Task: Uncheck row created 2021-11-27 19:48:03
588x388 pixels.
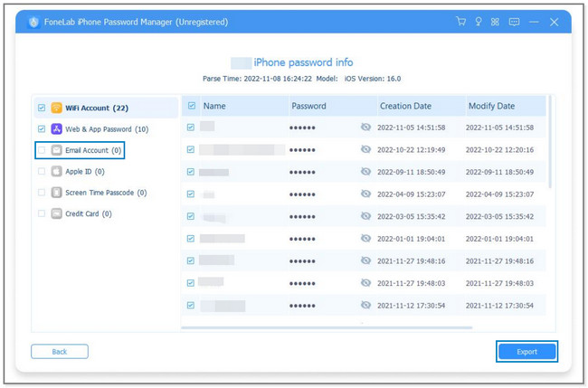Action: [191, 283]
